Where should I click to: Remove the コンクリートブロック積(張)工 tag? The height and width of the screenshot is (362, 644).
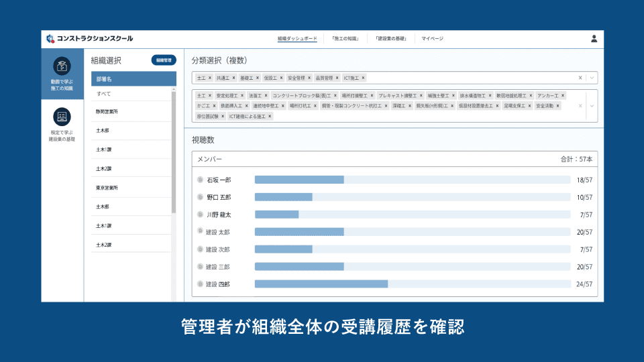click(x=335, y=96)
